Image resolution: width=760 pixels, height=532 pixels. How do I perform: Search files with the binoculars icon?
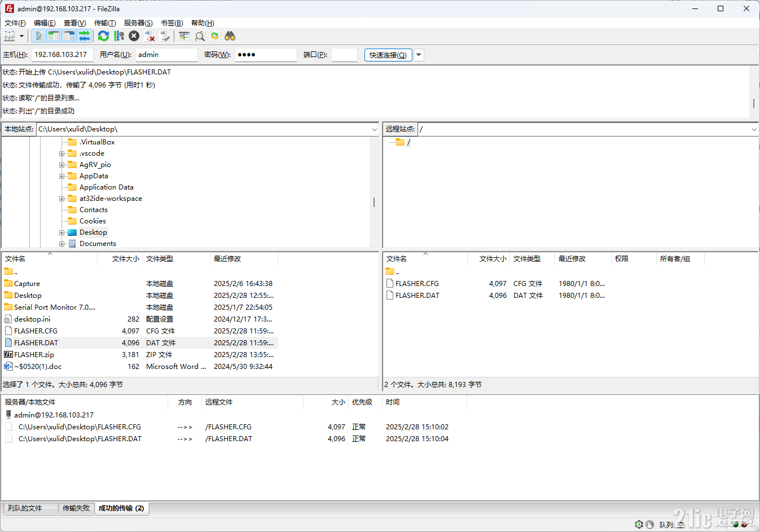(x=230, y=36)
